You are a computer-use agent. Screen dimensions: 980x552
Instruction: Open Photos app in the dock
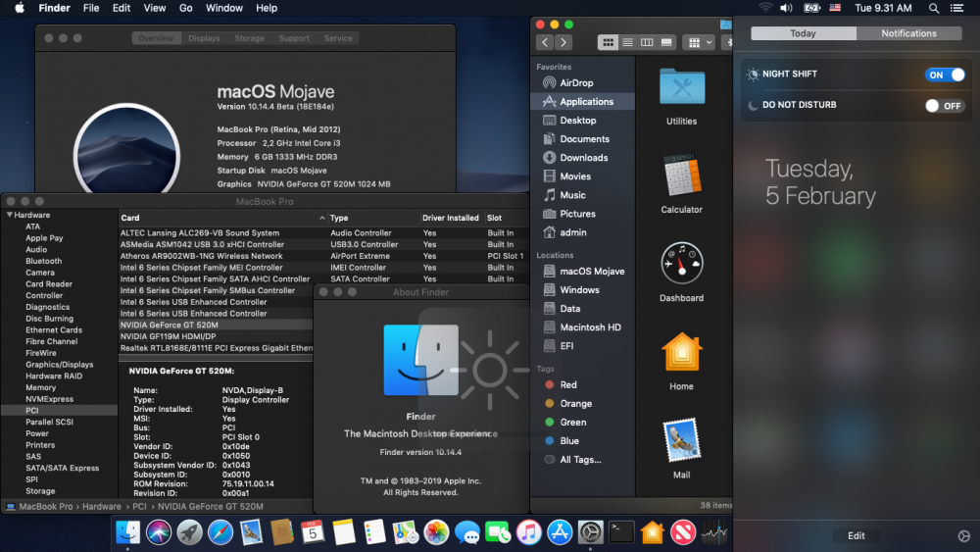[x=436, y=532]
